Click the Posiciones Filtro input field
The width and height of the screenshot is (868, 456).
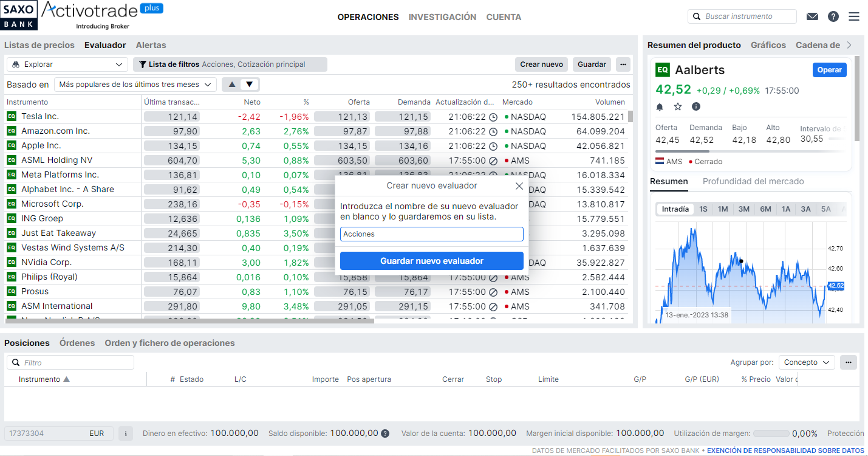(x=70, y=362)
